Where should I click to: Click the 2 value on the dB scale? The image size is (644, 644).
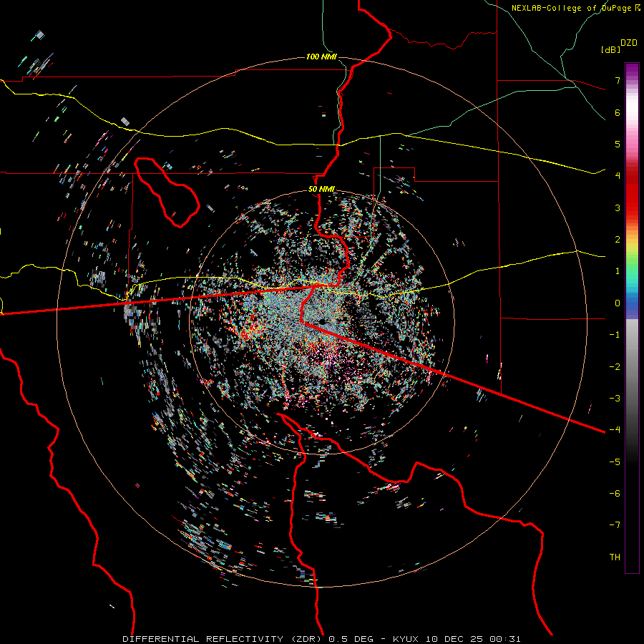618,240
